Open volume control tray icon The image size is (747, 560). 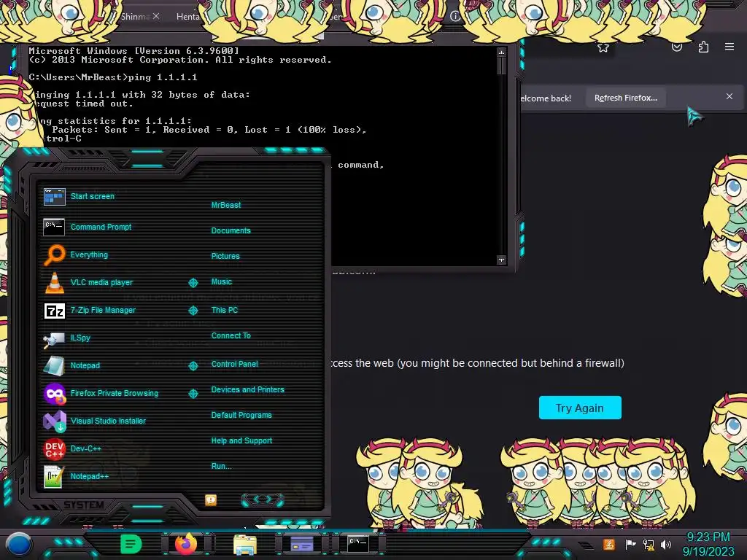point(666,544)
